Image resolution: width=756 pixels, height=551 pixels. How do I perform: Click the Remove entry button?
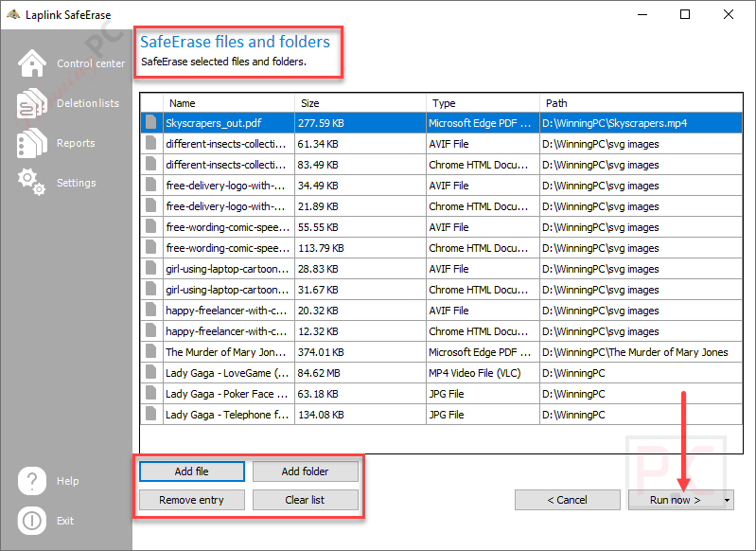(x=192, y=500)
